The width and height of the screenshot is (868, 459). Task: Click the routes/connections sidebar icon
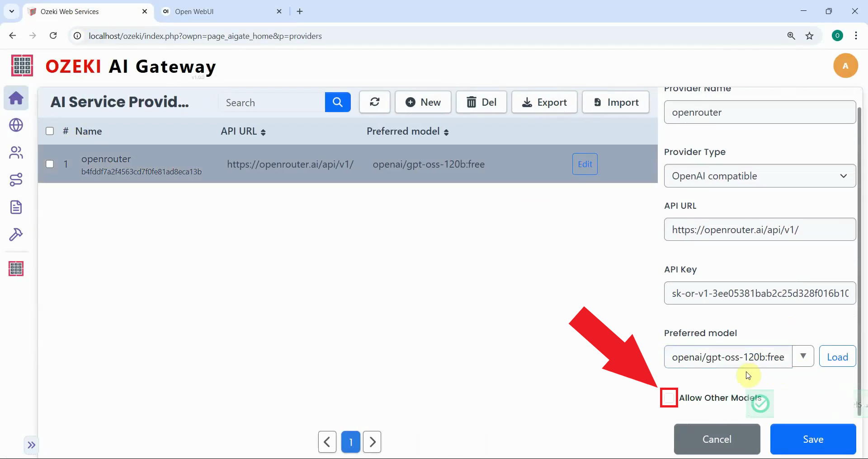click(x=16, y=180)
